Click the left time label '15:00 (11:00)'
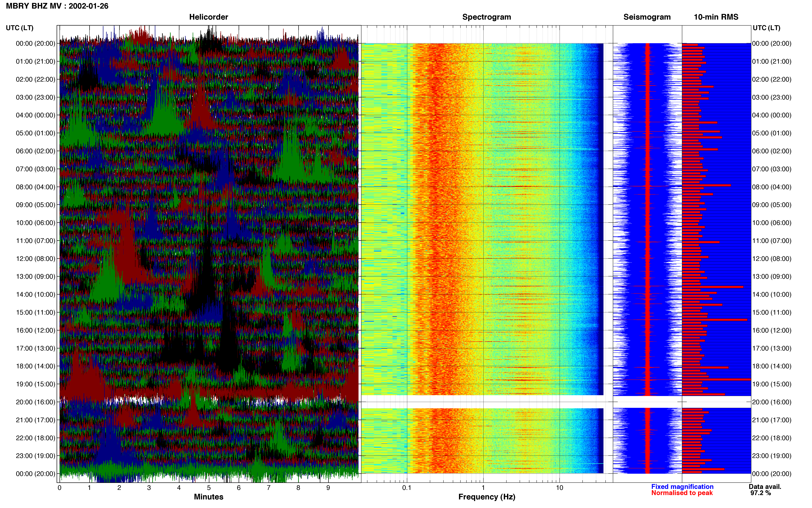This screenshot has height=508, width=812. (36, 313)
